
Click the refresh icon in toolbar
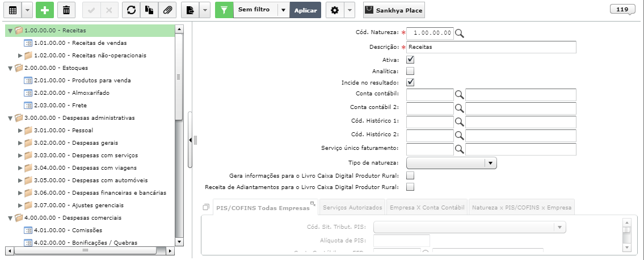point(131,10)
